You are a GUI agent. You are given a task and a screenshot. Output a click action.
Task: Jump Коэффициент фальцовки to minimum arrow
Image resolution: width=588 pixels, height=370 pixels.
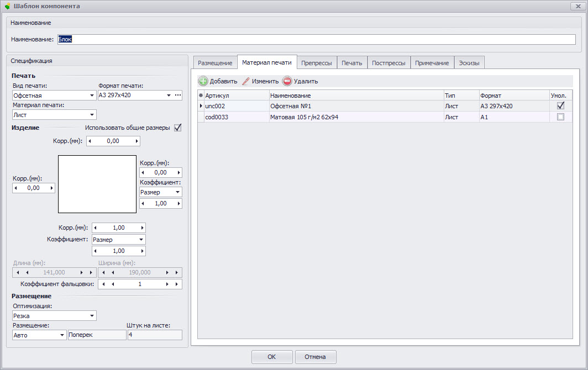click(x=103, y=284)
